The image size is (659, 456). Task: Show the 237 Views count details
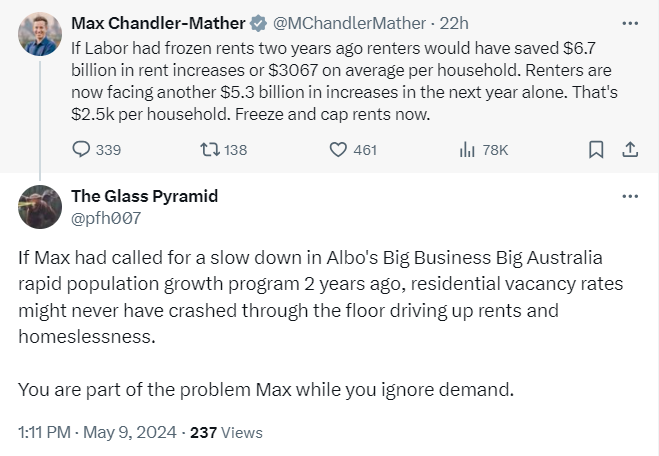(x=226, y=432)
